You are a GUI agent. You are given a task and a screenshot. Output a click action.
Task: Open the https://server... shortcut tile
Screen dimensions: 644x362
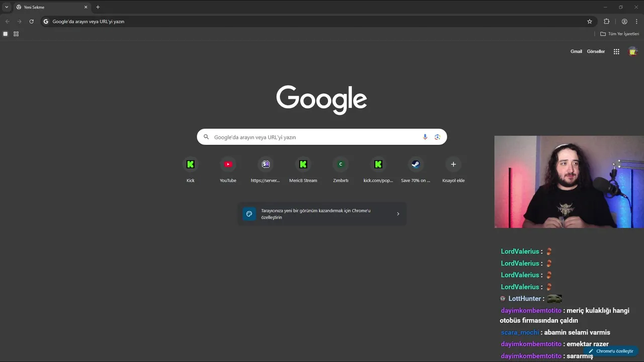pyautogui.click(x=265, y=170)
